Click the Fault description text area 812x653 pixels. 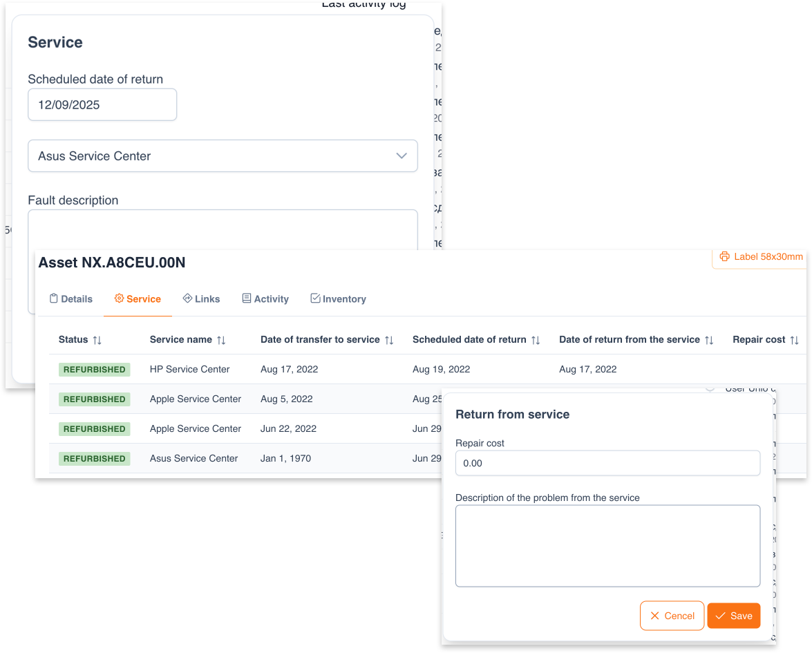[x=223, y=229]
